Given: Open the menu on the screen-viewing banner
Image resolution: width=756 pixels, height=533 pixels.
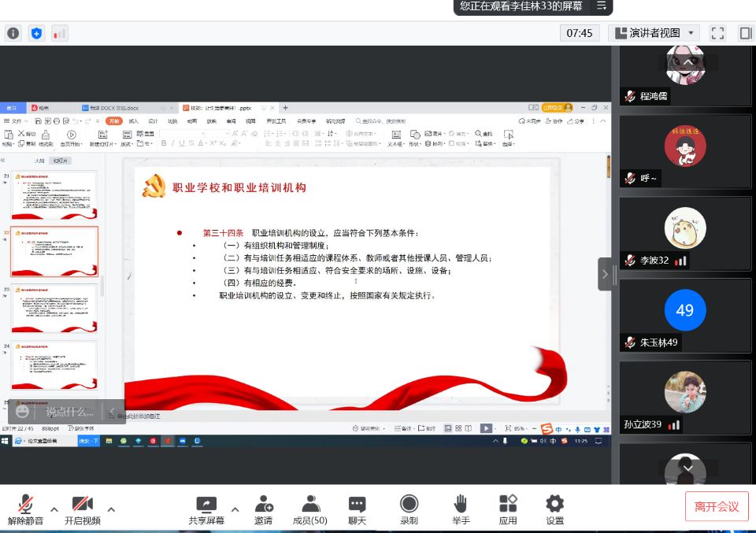Looking at the screenshot, I should point(601,6).
